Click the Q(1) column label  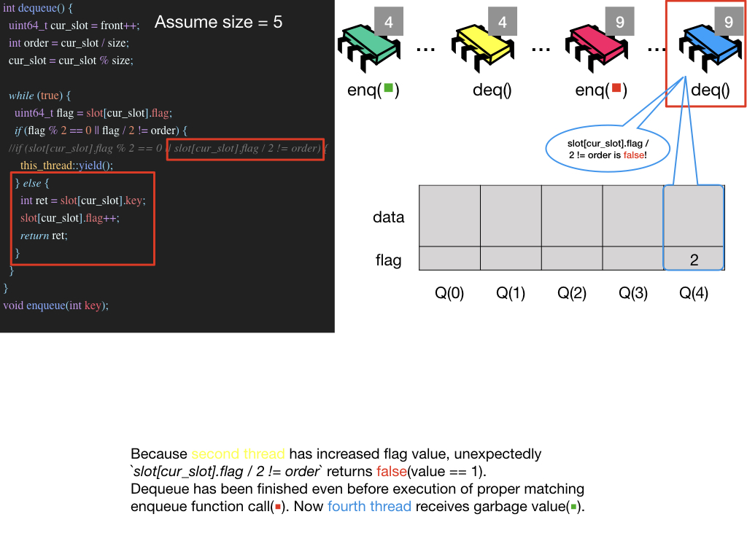[x=511, y=293]
